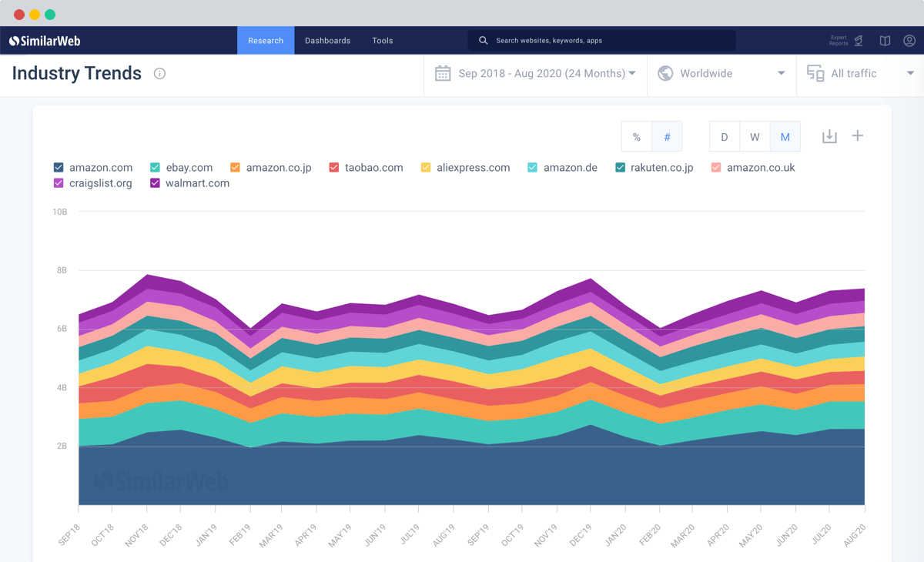Click the search magnifier icon
Viewport: 924px width, 562px height.
pos(484,41)
